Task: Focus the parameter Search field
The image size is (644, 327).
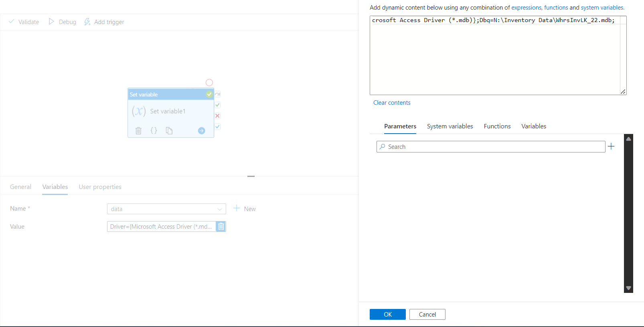Action: click(x=491, y=147)
